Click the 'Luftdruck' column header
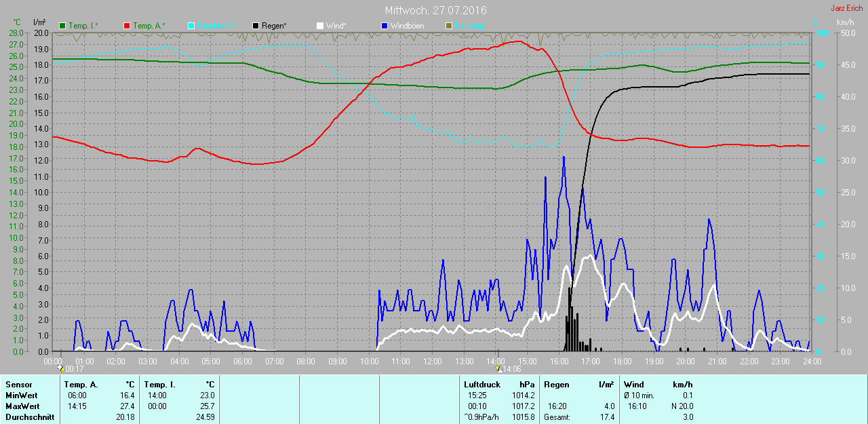868x424 pixels. click(x=481, y=385)
